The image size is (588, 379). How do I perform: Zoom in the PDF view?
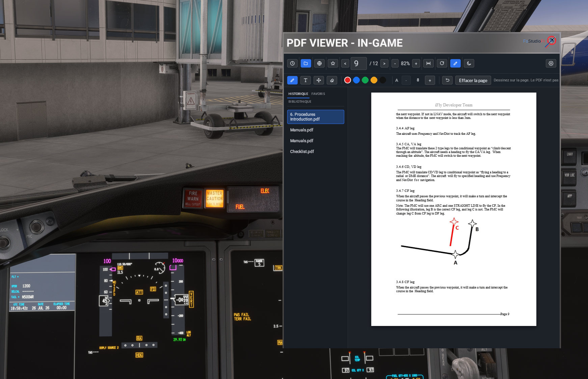tap(416, 64)
